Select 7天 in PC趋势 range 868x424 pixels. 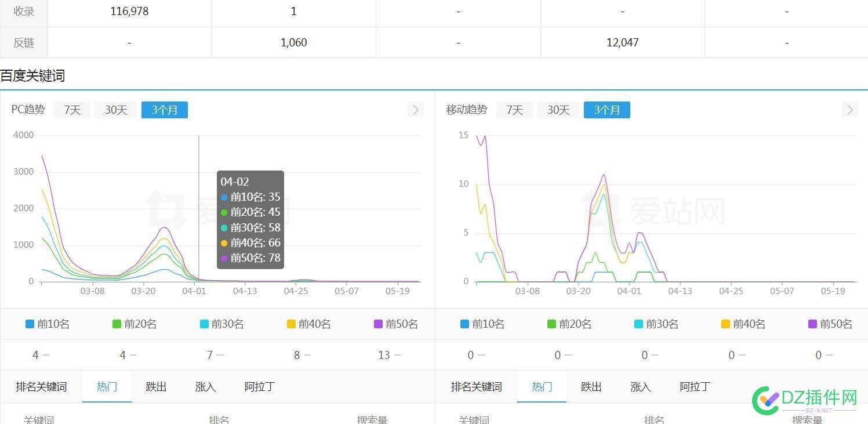click(72, 110)
